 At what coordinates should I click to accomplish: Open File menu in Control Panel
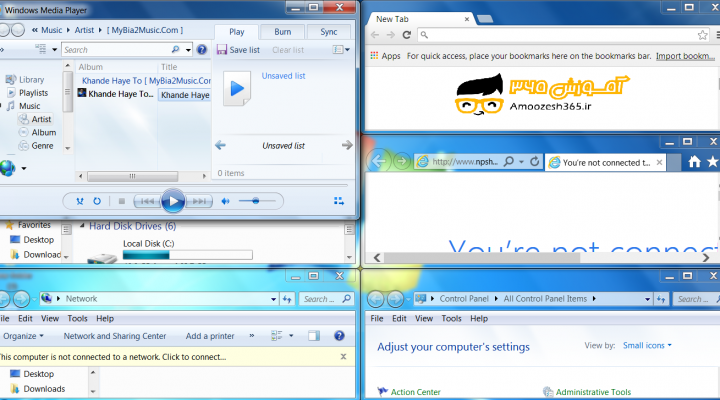pos(377,318)
